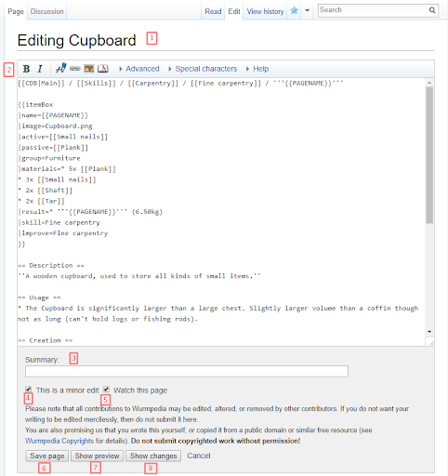This screenshot has height=476, width=448.
Task: Click the watchlist star icon
Action: pyautogui.click(x=294, y=11)
